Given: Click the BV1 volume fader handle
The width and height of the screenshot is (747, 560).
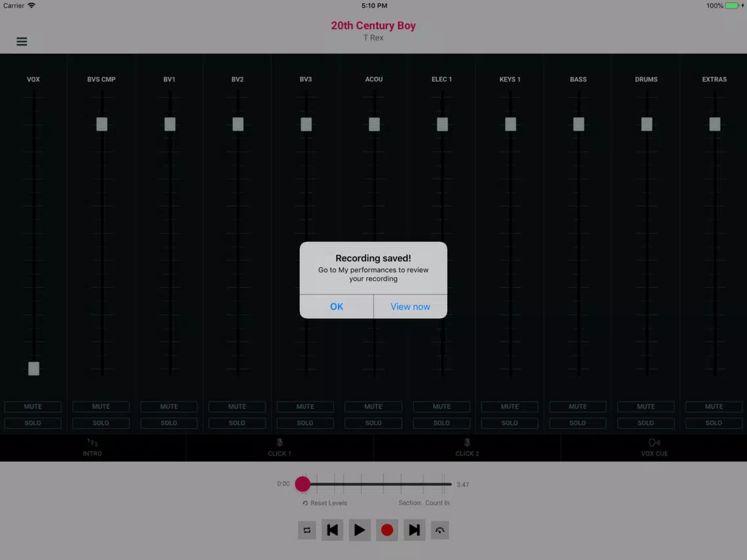Looking at the screenshot, I should [170, 124].
